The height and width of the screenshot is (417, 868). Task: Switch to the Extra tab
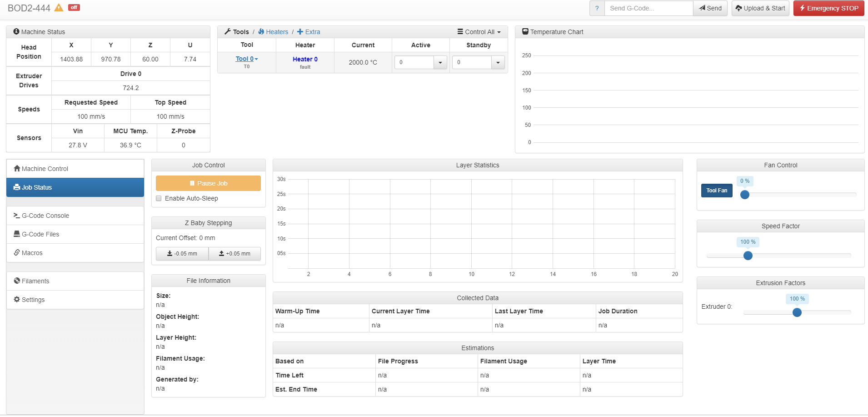pos(309,32)
